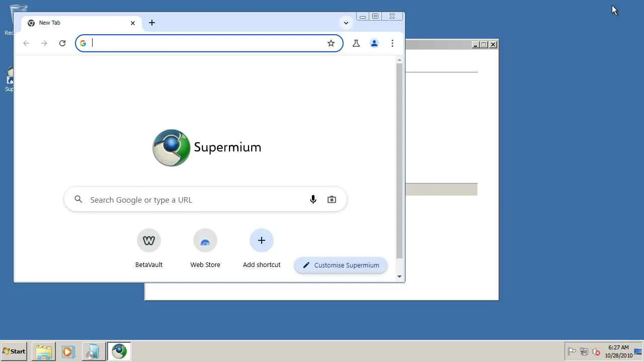Viewport: 644px width, 362px height.
Task: Open the Windows Start menu
Action: click(x=14, y=351)
